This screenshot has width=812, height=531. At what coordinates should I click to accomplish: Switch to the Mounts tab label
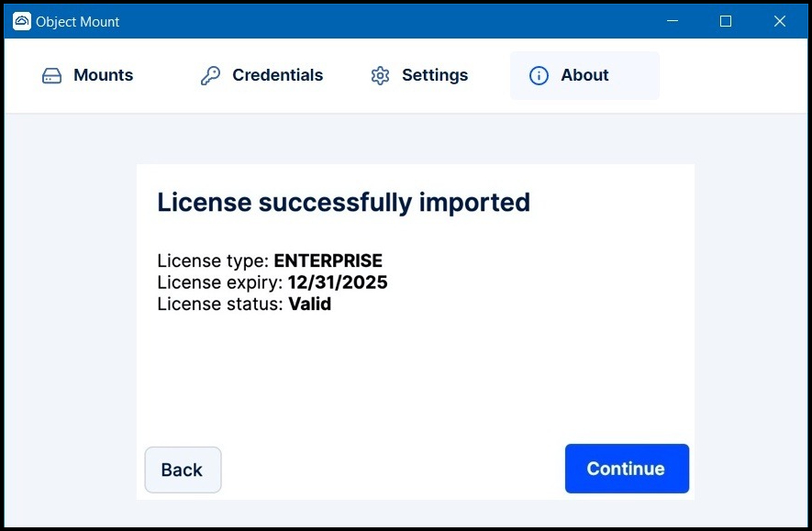coord(103,76)
